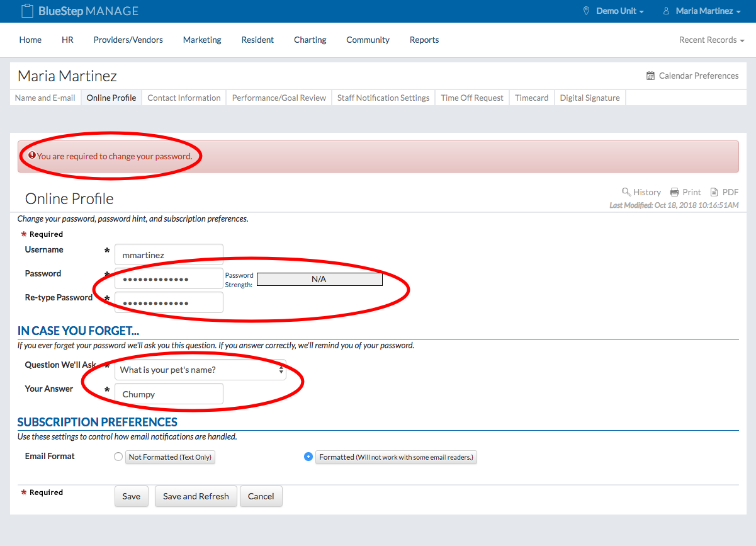
Task: Open History via the magnifier icon
Action: 626,192
